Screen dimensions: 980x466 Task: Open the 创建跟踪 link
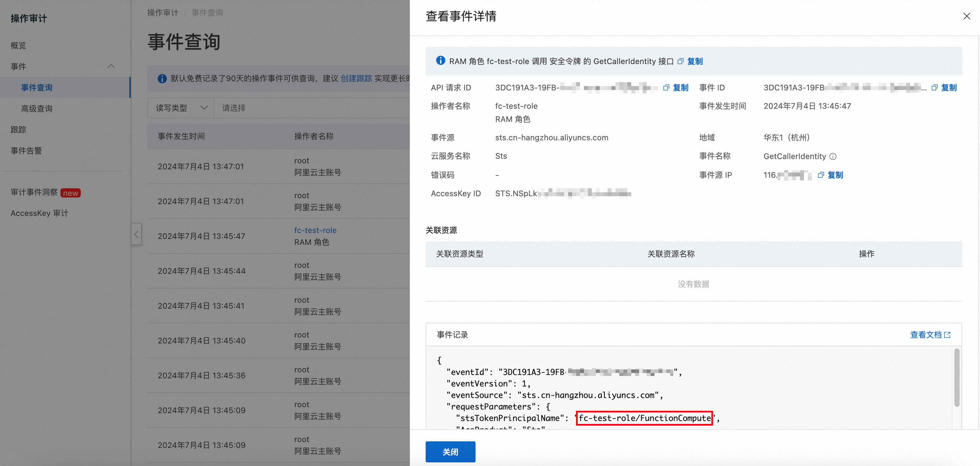356,79
